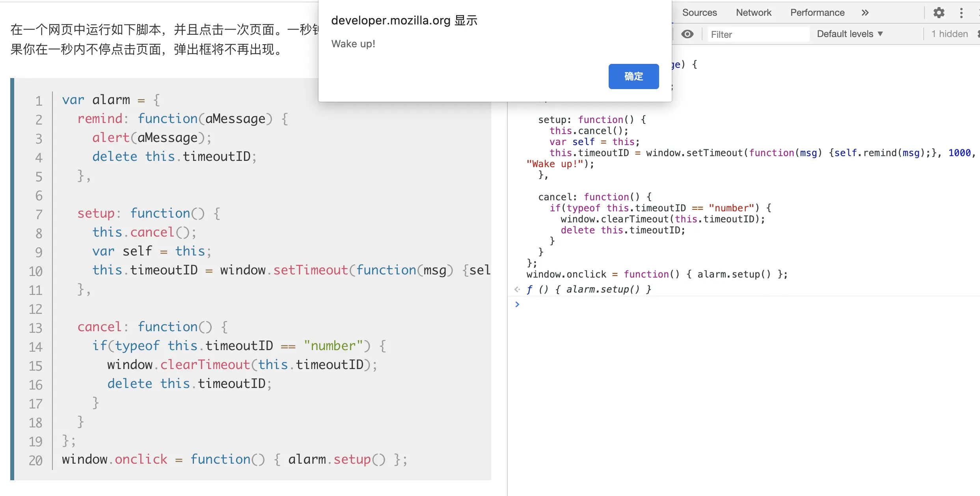Click the 'developer.mozilla.org 显示' dialog title

pyautogui.click(x=404, y=21)
